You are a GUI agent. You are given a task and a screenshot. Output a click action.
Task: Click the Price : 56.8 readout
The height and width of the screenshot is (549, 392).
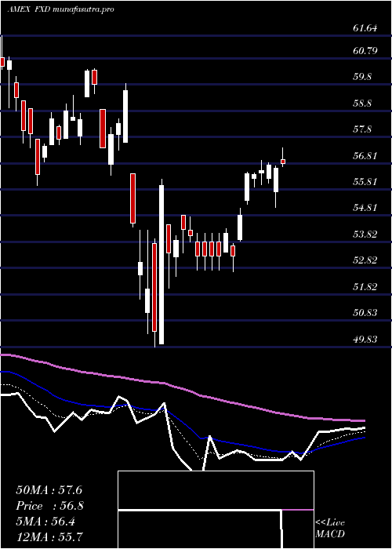50,506
